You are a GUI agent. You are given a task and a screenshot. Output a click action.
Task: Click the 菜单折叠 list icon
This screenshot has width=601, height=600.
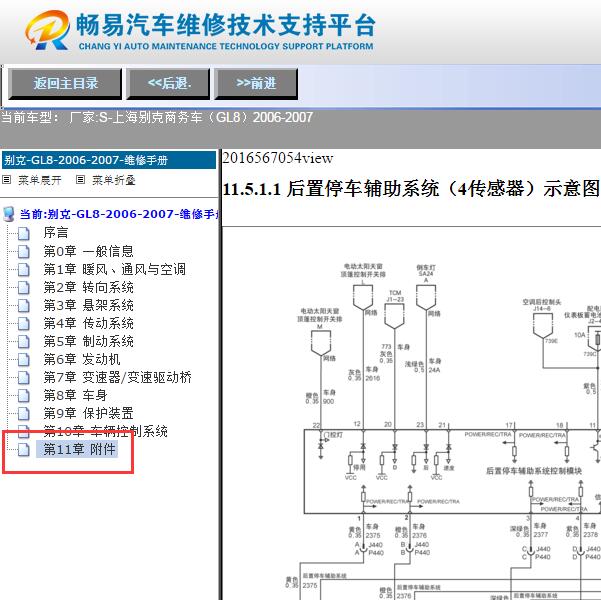click(x=80, y=179)
